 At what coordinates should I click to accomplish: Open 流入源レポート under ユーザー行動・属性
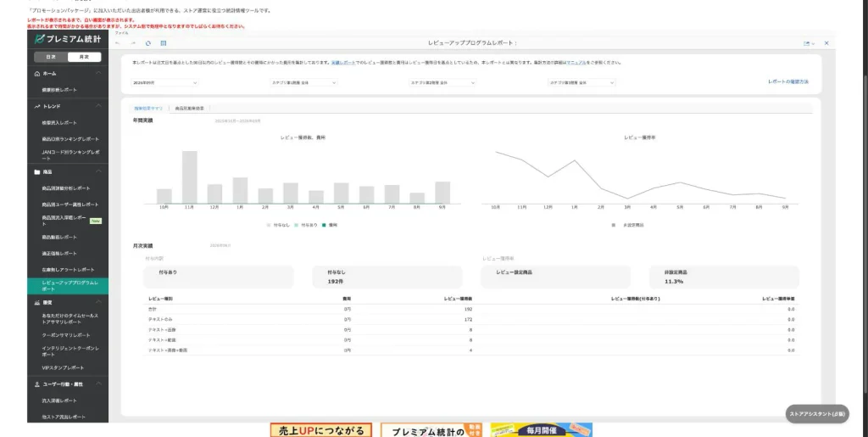click(x=60, y=401)
